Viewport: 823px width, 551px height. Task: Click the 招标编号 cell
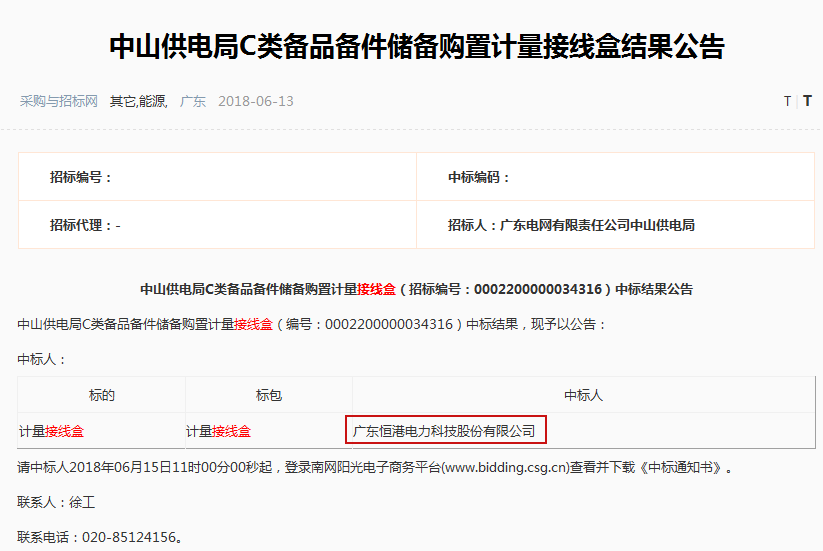(82, 177)
